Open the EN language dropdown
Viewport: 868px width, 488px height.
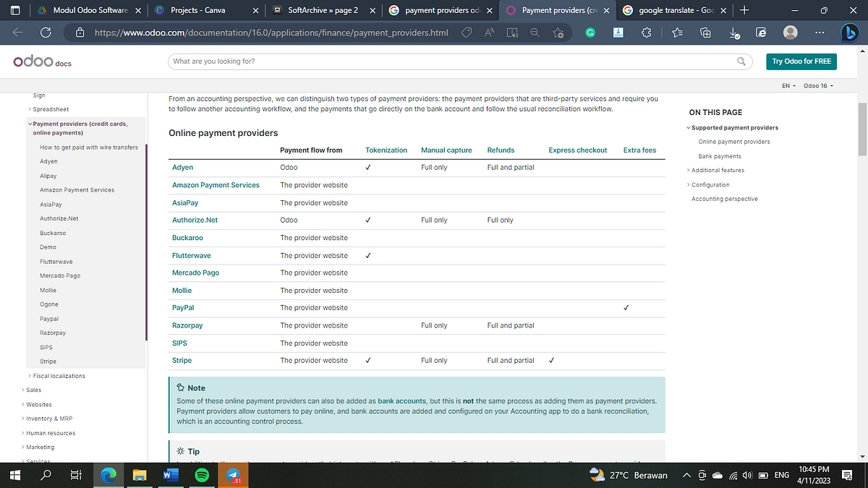point(786,85)
